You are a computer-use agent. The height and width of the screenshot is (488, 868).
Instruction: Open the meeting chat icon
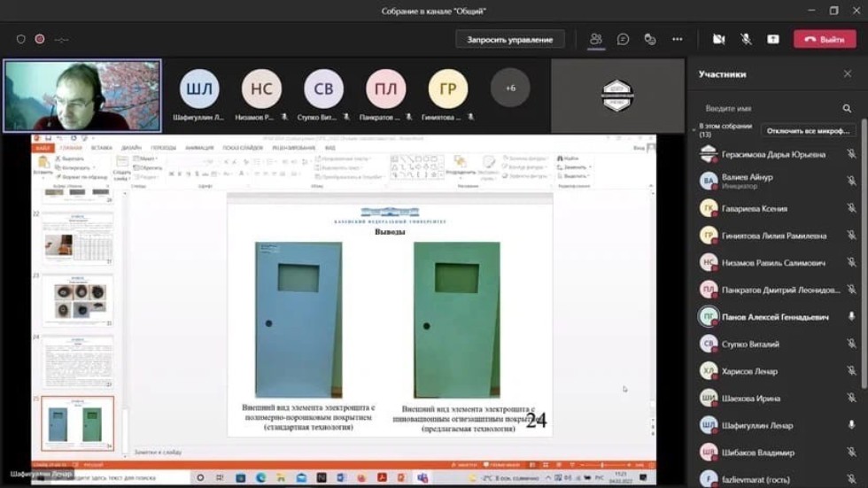(x=624, y=39)
